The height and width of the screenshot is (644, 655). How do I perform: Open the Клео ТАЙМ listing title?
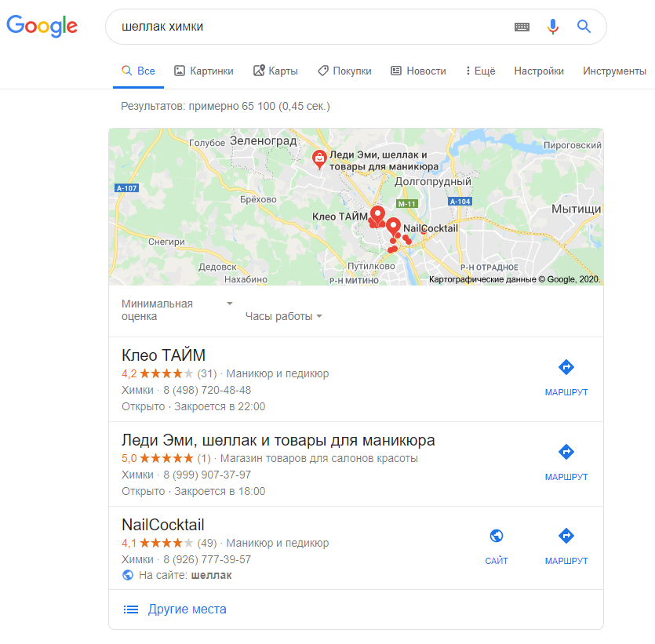point(163,355)
